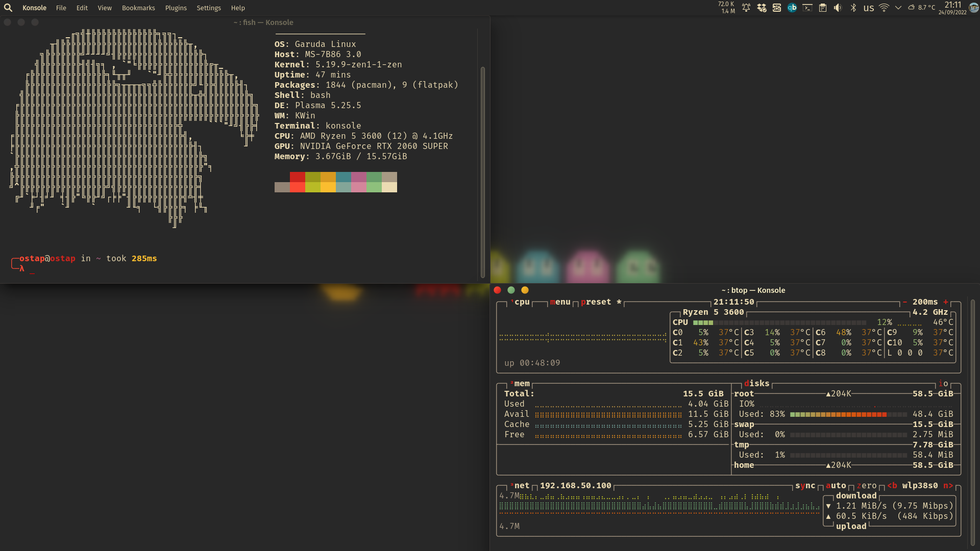Switch keyboard layout by clicking 'us'
The image size is (980, 551).
click(x=869, y=8)
